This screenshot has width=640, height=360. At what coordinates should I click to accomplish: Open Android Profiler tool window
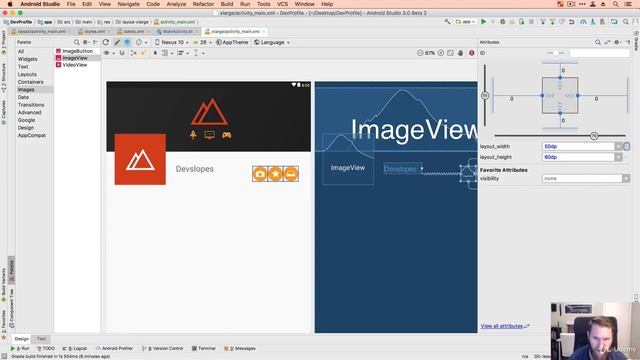114,349
